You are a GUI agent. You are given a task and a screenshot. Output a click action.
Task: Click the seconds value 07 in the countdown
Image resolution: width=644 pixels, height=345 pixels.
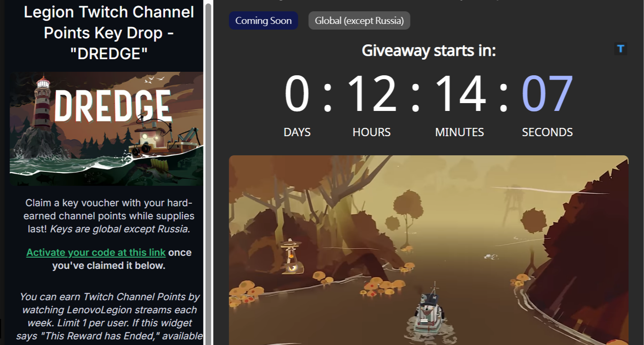click(x=547, y=94)
